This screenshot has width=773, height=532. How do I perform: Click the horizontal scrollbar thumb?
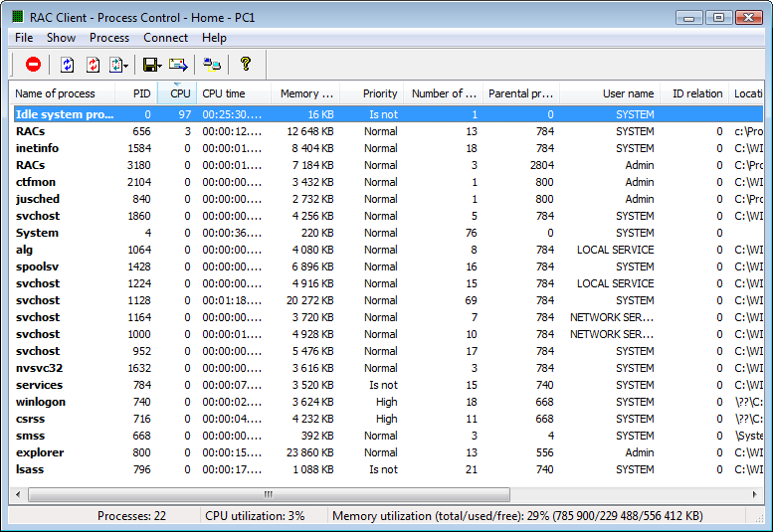269,494
